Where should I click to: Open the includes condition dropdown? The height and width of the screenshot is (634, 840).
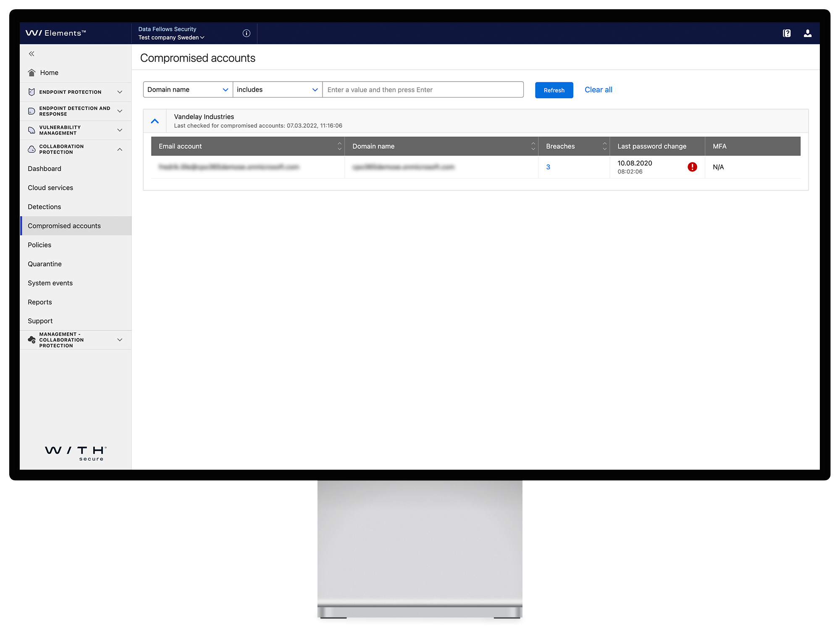277,89
